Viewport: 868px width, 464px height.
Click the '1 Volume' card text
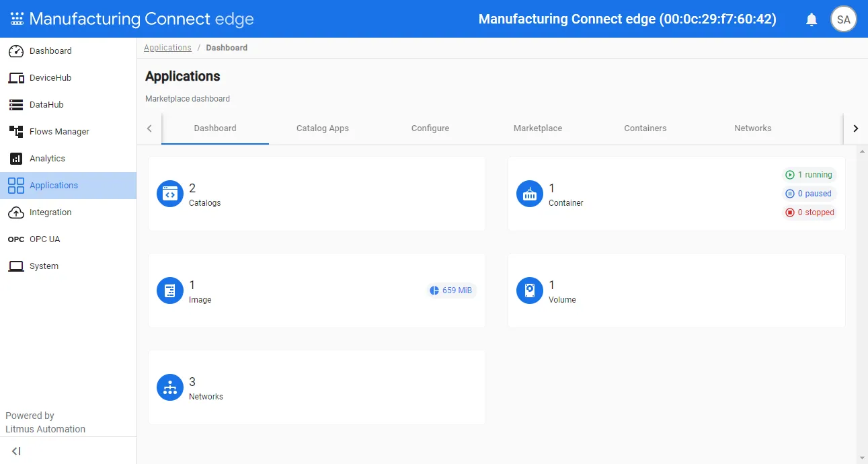tap(562, 291)
